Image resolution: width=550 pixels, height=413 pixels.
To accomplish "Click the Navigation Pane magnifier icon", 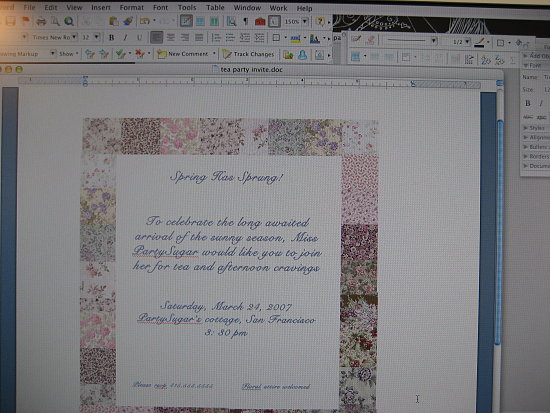I will click(231, 22).
